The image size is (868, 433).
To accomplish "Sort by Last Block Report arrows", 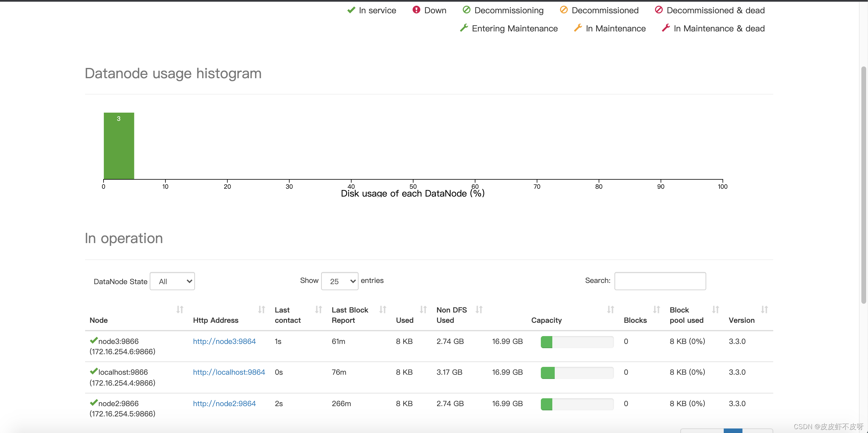I will (x=382, y=310).
